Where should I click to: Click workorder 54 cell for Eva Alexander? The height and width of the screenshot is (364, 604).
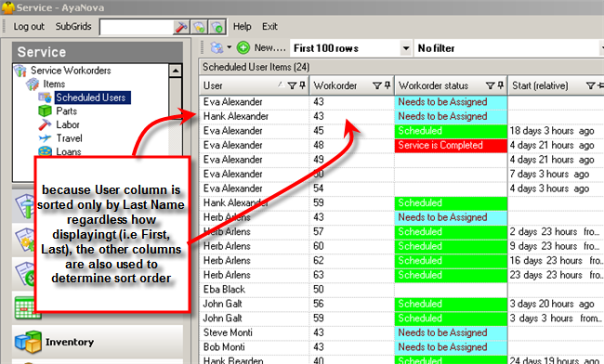point(351,188)
